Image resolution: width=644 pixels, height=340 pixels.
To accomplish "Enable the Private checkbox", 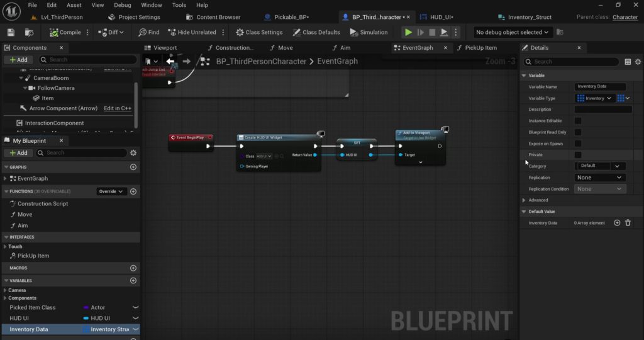I will click(578, 155).
